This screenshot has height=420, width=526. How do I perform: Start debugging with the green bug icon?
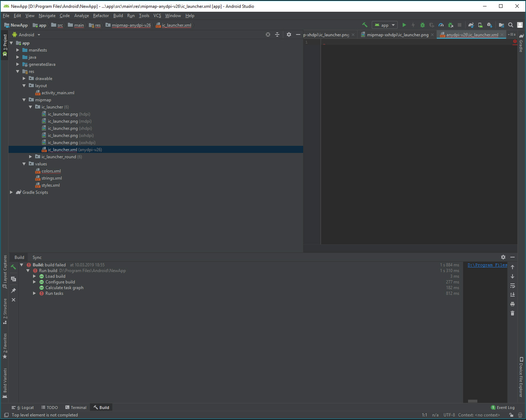click(422, 25)
